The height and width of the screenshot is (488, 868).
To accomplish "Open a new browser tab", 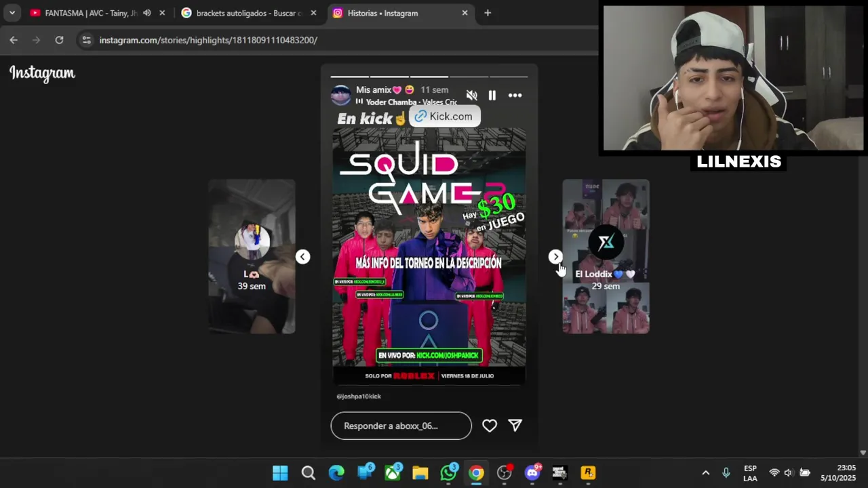I will 488,13.
